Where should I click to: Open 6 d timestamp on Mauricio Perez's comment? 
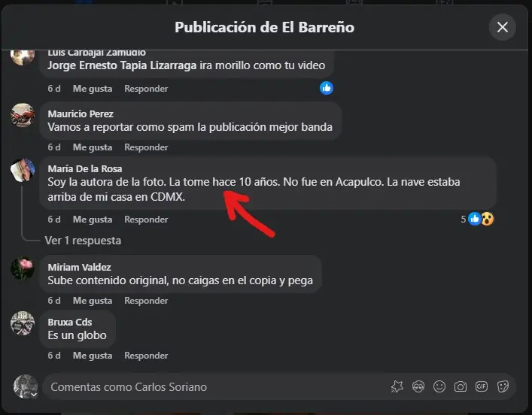click(x=54, y=147)
